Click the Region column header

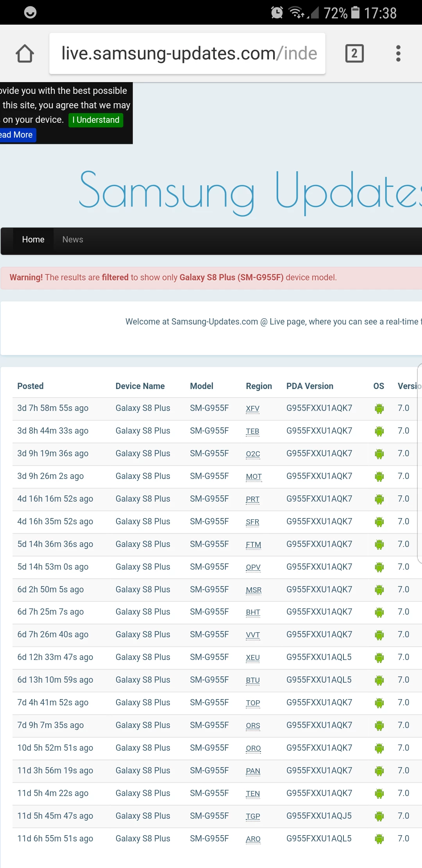(x=259, y=386)
